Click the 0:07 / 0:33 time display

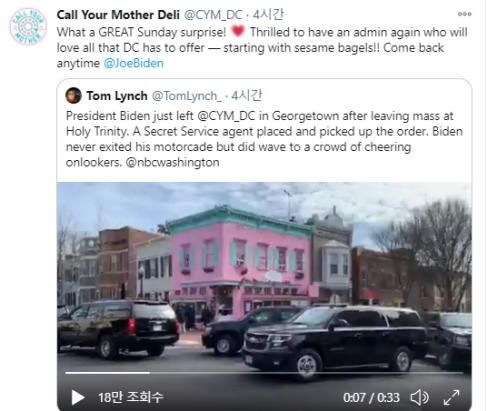point(371,398)
